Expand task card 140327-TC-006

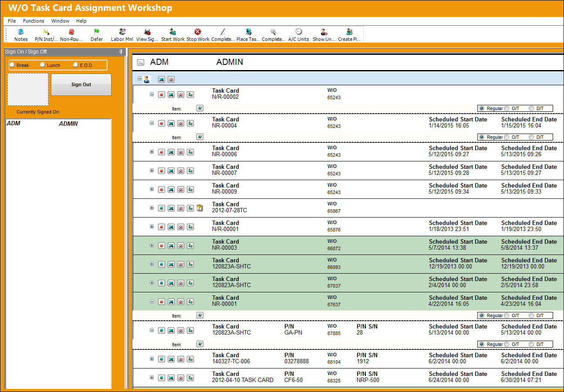tap(152, 358)
